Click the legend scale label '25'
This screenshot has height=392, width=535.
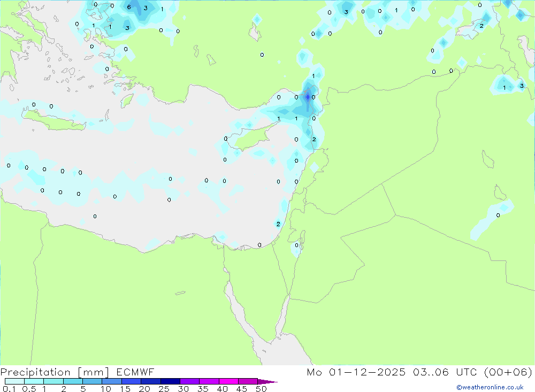point(164,389)
